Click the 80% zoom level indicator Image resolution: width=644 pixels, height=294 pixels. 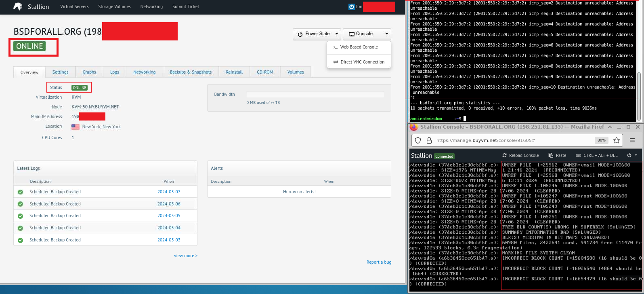pos(601,140)
